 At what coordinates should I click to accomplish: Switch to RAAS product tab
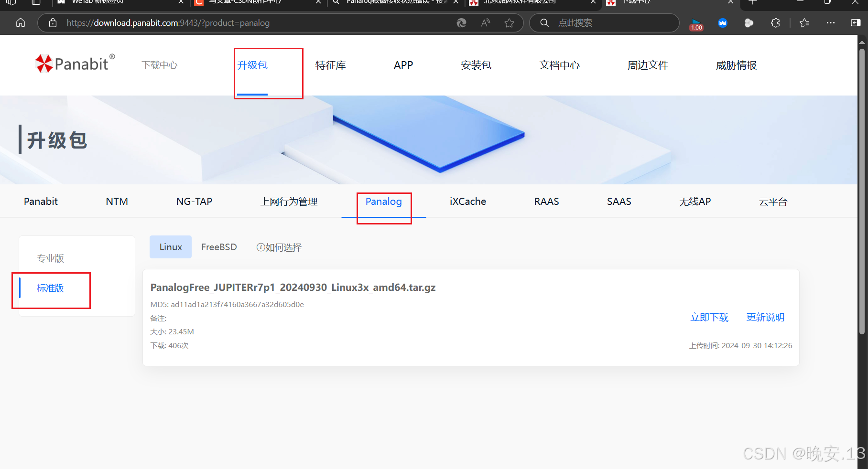546,201
